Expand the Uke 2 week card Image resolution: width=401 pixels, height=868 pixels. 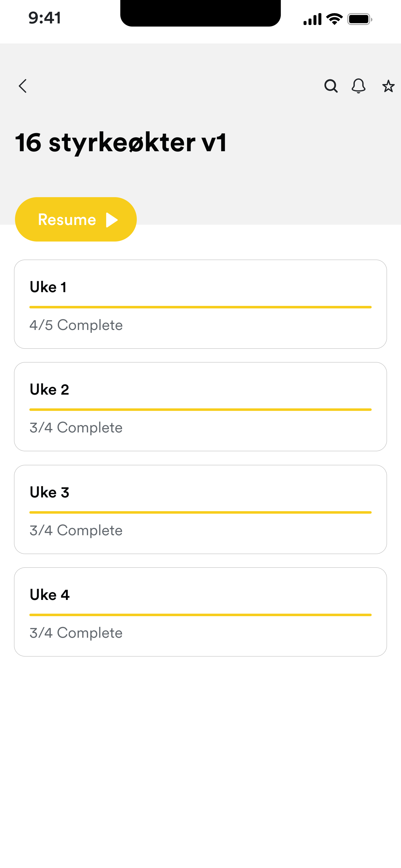[200, 407]
